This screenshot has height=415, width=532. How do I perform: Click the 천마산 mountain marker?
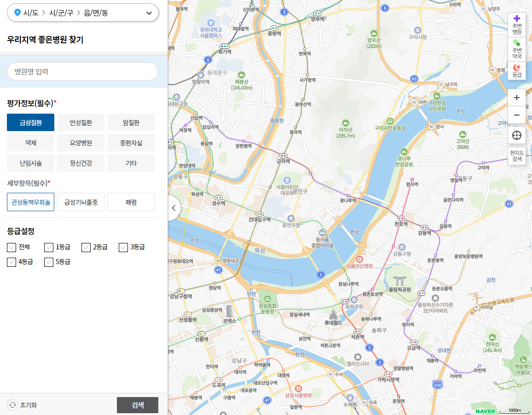click(x=492, y=337)
